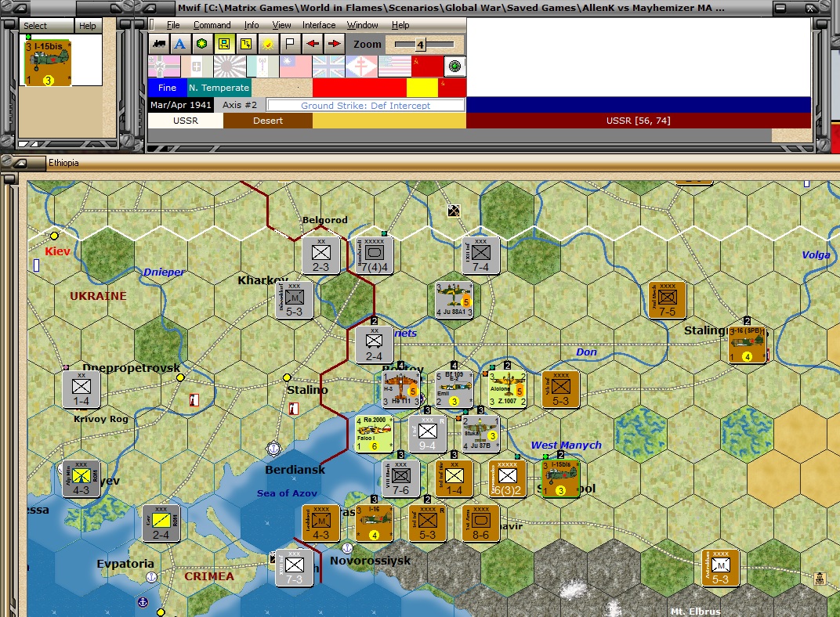This screenshot has height=617, width=840.
Task: Click the N. Temperate weather zone label
Action: (x=219, y=88)
